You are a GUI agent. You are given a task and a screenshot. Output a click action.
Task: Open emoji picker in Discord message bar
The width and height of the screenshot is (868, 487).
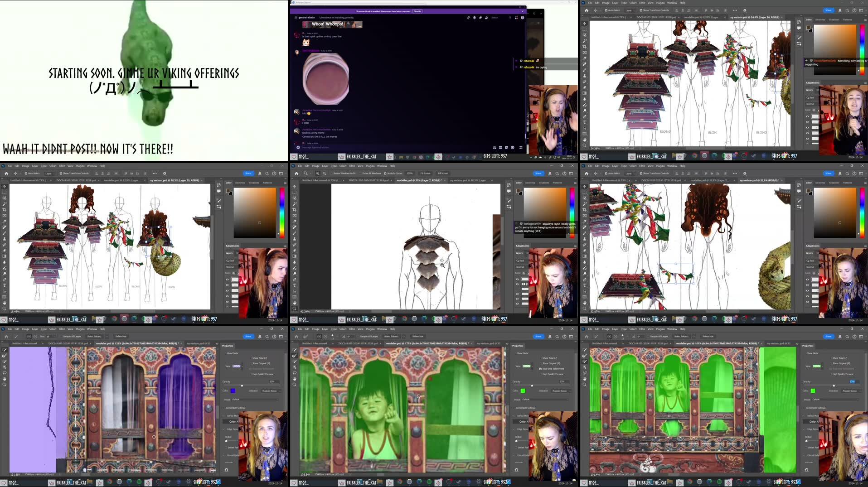pyautogui.click(x=513, y=147)
